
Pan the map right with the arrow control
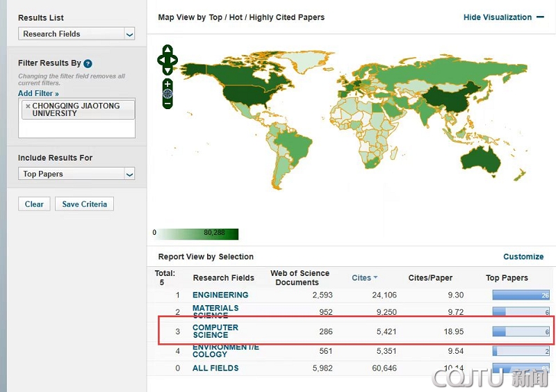pyautogui.click(x=174, y=60)
